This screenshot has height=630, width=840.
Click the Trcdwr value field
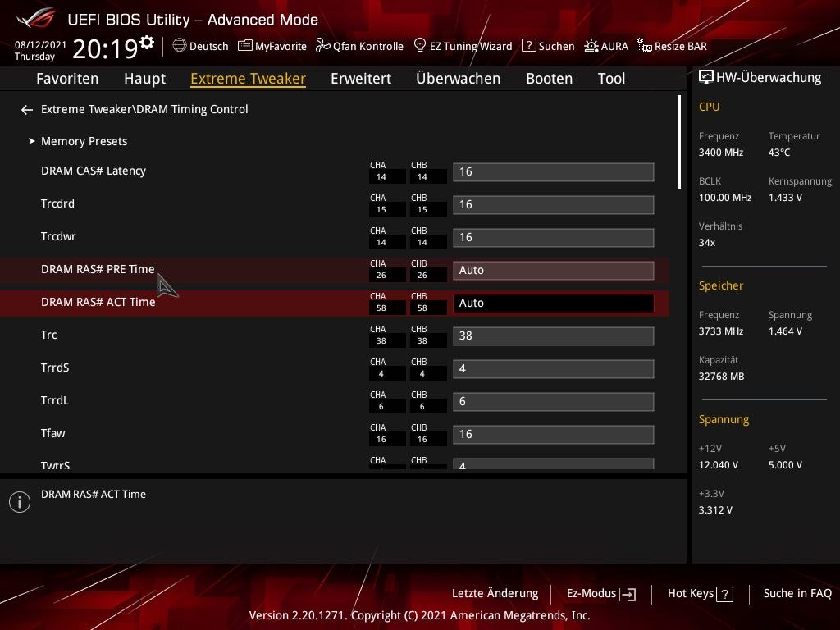pos(554,237)
